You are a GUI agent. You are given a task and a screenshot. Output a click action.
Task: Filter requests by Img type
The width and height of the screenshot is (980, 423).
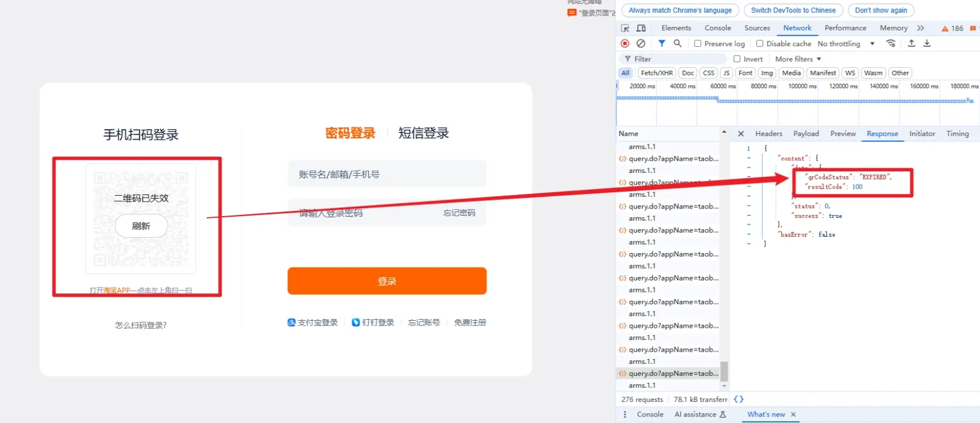click(767, 73)
